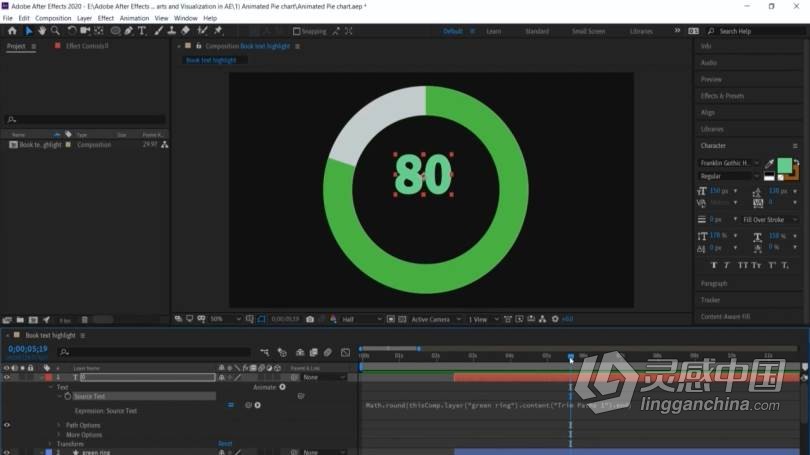Image resolution: width=810 pixels, height=455 pixels.
Task: Open the resolution dropdown showing Half
Action: pos(361,319)
